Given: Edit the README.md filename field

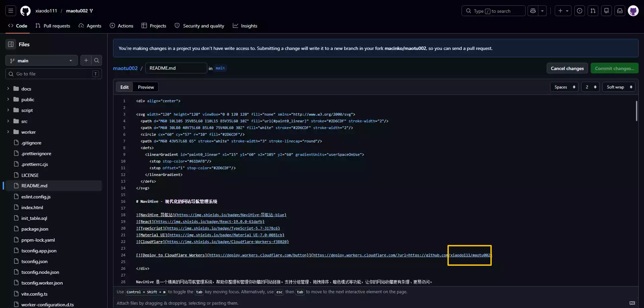Looking at the screenshot, I should click(x=176, y=68).
